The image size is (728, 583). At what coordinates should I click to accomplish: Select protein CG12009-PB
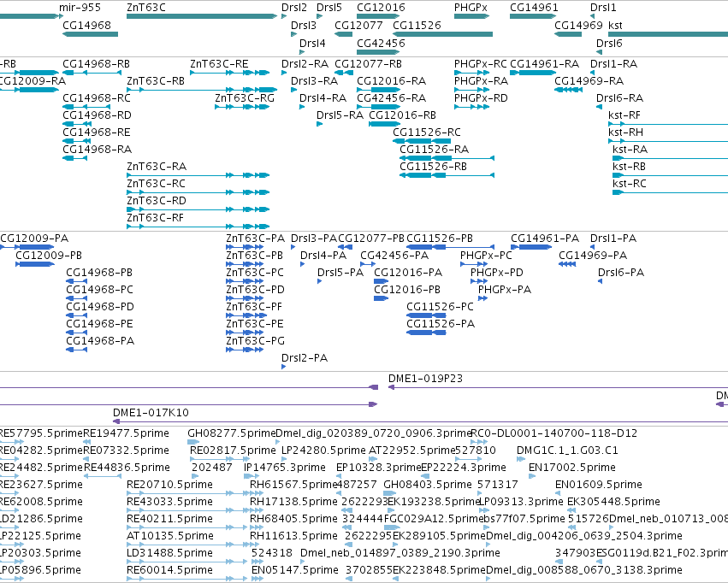49,255
